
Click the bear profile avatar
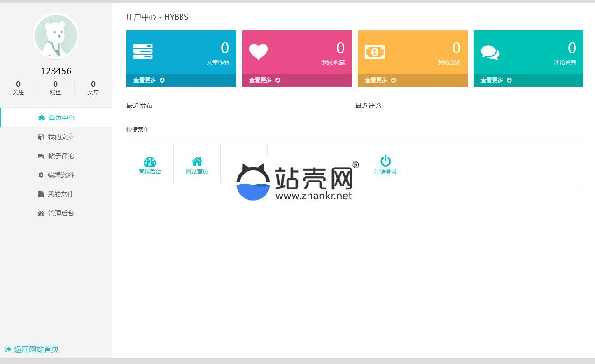point(56,36)
